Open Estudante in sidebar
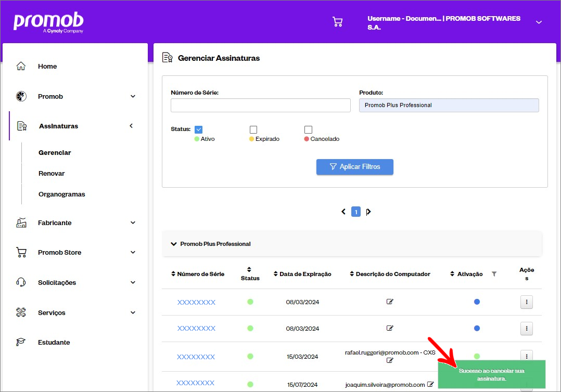Image resolution: width=561 pixels, height=392 pixels. tap(54, 342)
